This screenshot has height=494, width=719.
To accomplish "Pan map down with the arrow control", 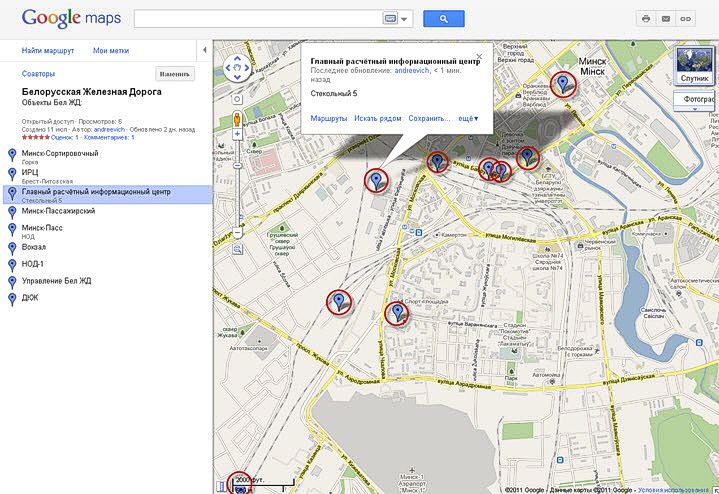I will click(237, 77).
